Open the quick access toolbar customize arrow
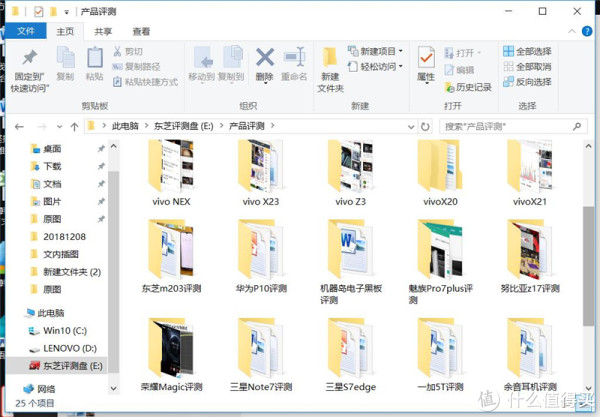600x417 pixels. [67, 12]
